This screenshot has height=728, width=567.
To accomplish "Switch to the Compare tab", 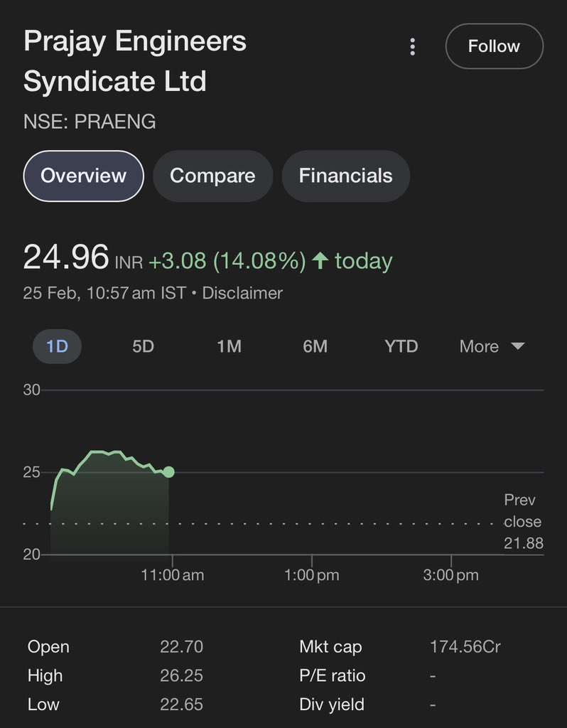I will pyautogui.click(x=212, y=176).
